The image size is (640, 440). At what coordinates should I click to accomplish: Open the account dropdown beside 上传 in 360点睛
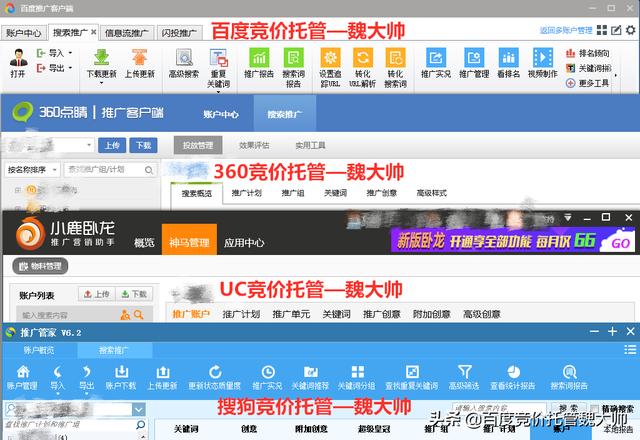point(89,145)
